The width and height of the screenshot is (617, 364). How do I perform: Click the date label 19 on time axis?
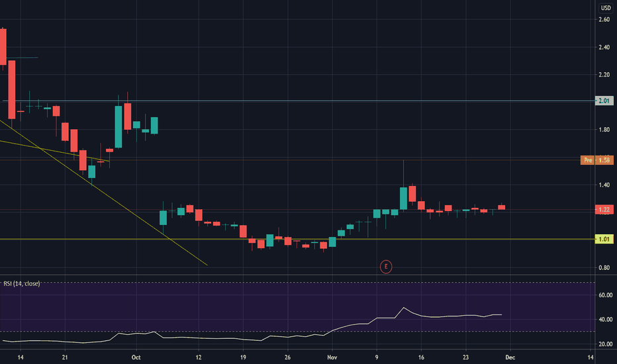click(243, 357)
